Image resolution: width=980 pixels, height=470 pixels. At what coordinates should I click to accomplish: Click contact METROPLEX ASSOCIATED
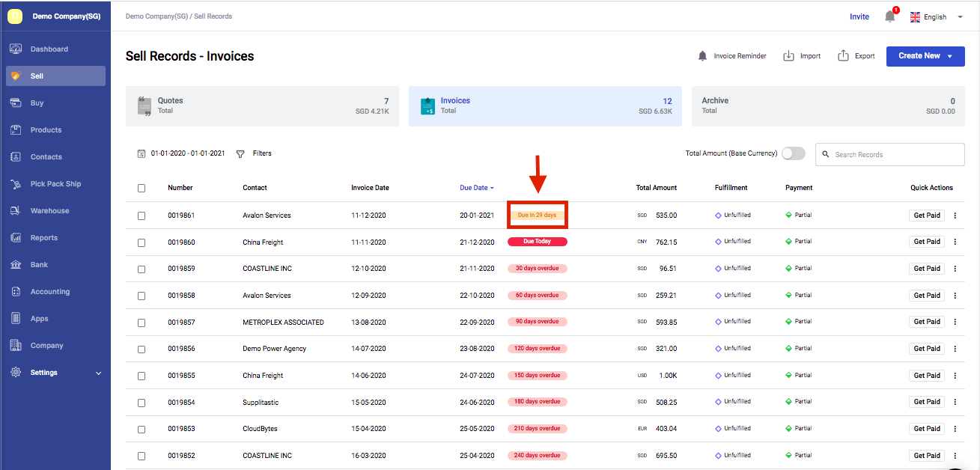(x=284, y=323)
